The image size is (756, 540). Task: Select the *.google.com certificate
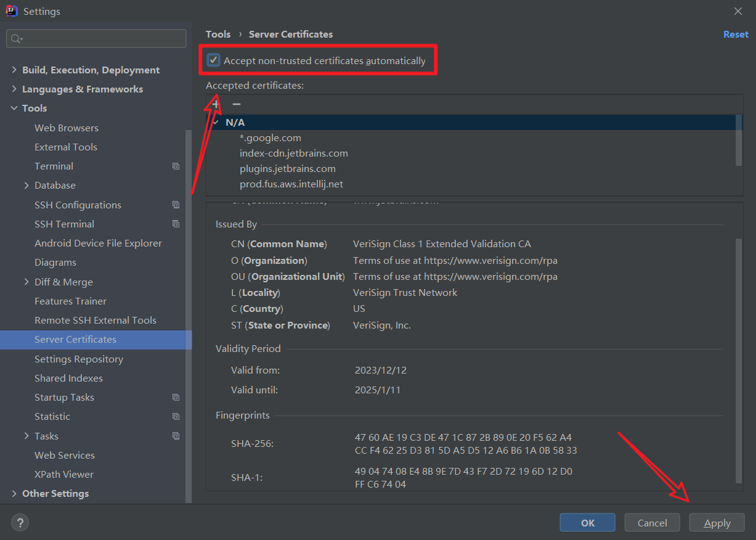(x=270, y=137)
